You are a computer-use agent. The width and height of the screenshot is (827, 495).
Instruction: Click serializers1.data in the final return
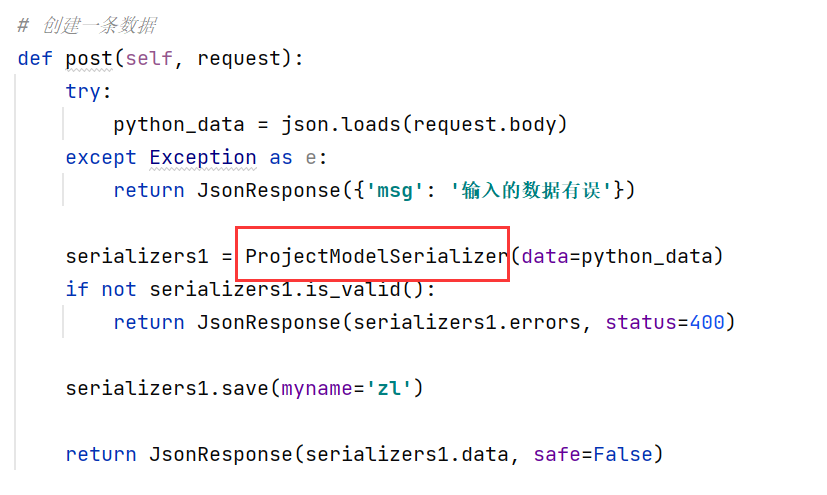[407, 454]
